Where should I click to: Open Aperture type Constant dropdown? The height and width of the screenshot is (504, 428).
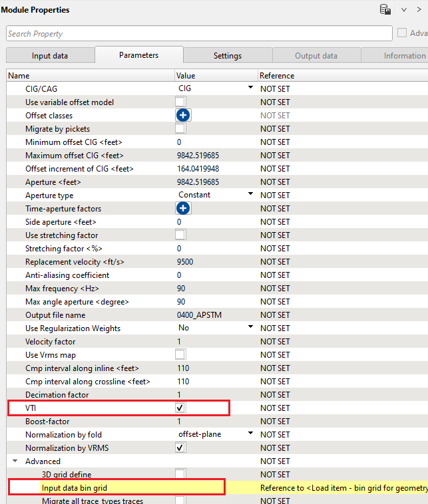[x=250, y=194]
